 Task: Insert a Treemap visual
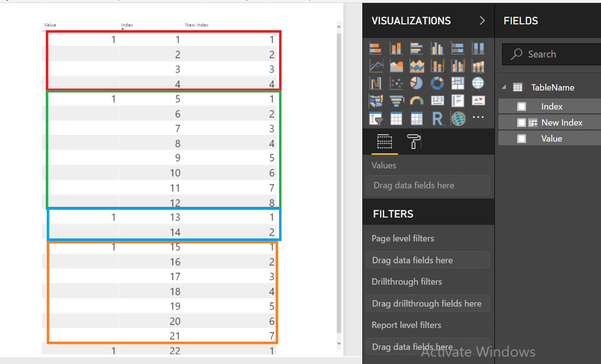(x=458, y=83)
